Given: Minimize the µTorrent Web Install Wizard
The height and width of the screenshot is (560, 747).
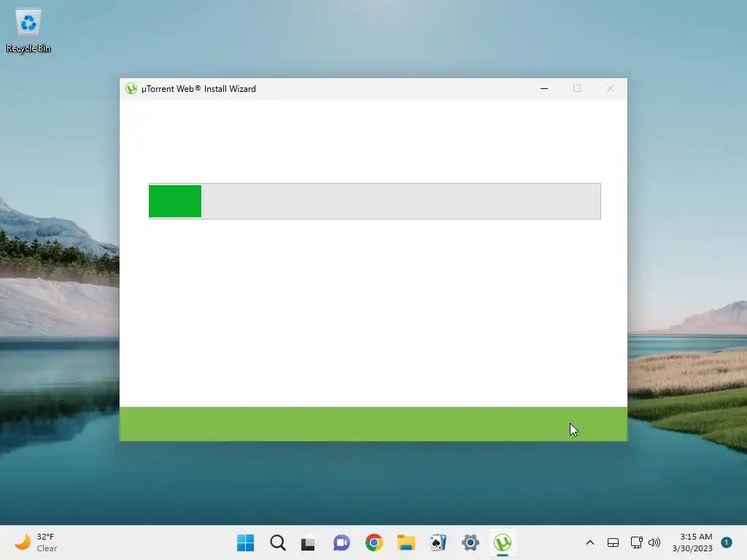Looking at the screenshot, I should [x=544, y=88].
